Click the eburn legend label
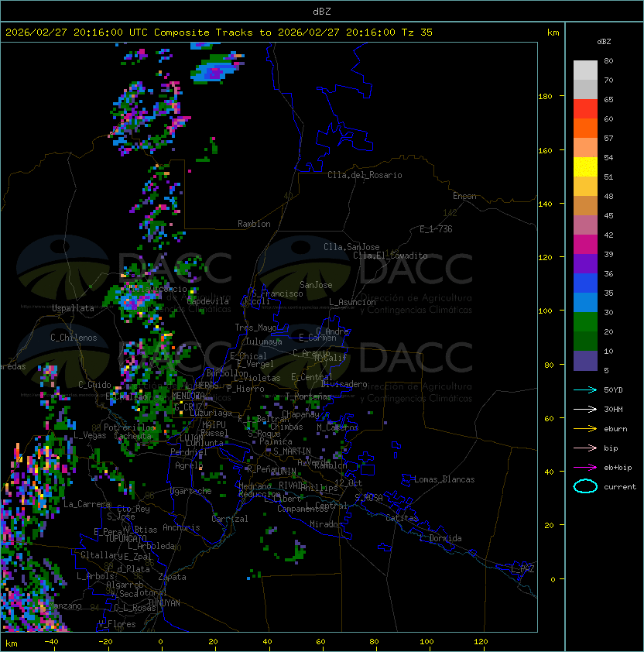The width and height of the screenshot is (644, 652). [x=615, y=429]
